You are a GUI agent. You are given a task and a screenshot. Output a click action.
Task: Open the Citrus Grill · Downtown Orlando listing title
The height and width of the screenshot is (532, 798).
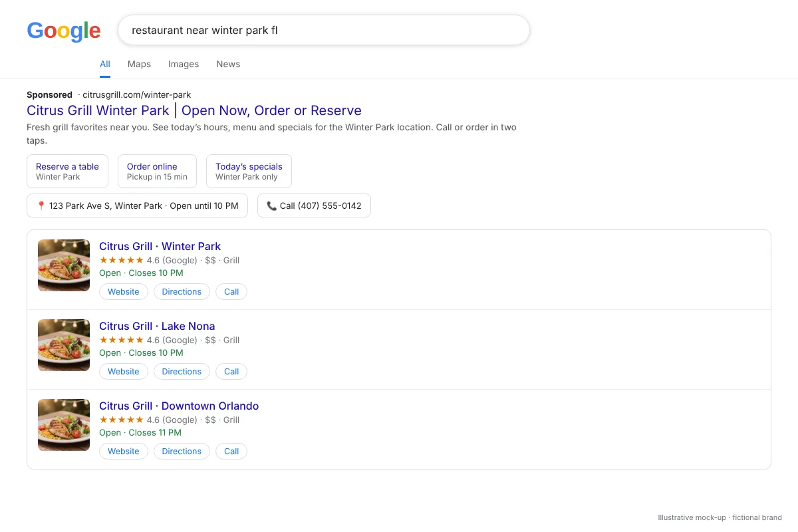(x=179, y=406)
